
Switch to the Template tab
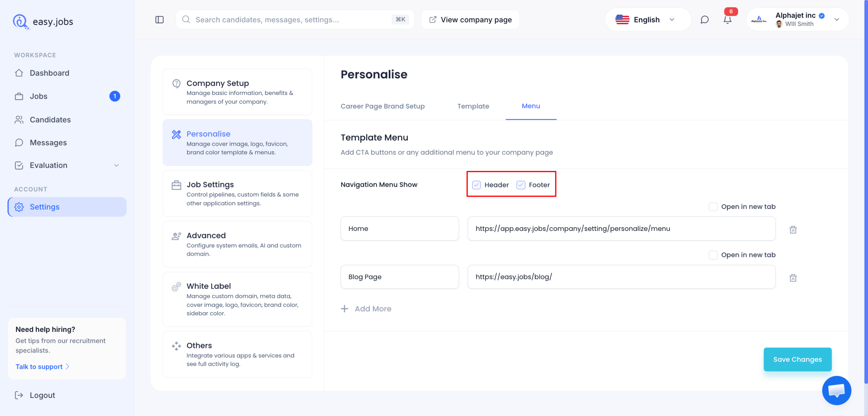[x=473, y=106]
